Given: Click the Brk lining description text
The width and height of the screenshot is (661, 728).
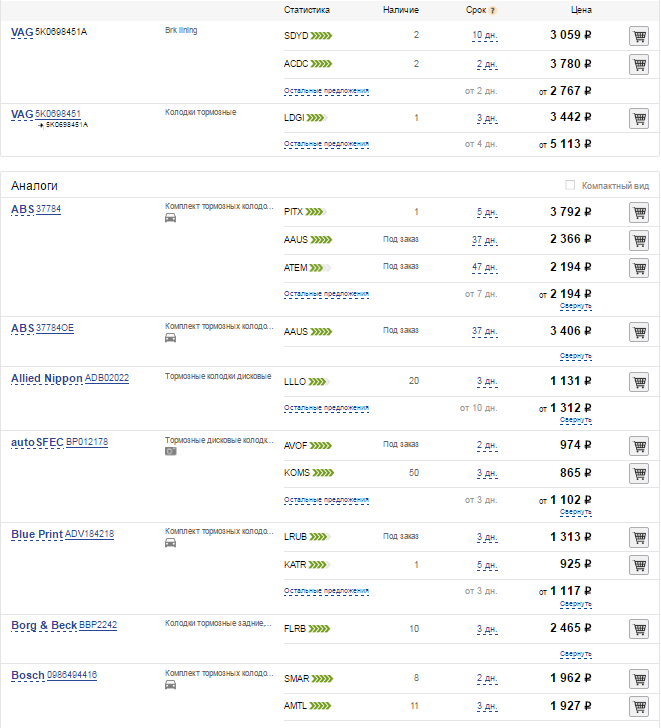Looking at the screenshot, I should (x=181, y=31).
